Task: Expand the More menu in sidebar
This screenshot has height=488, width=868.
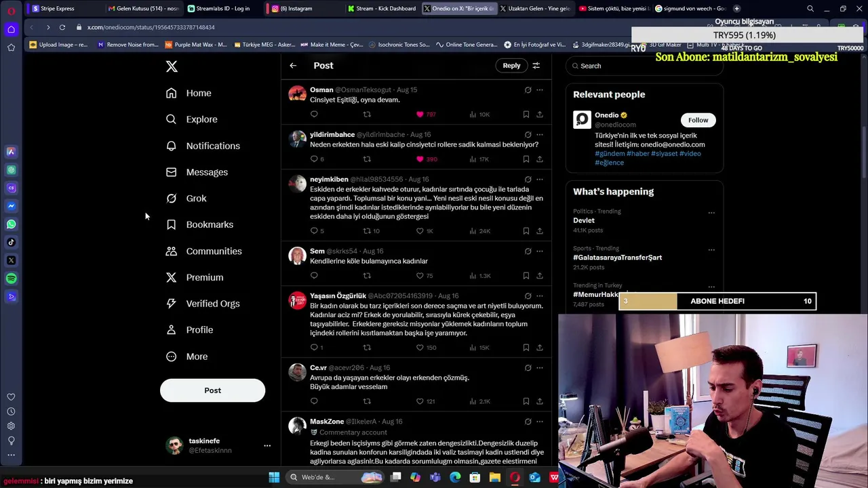Action: (187, 357)
